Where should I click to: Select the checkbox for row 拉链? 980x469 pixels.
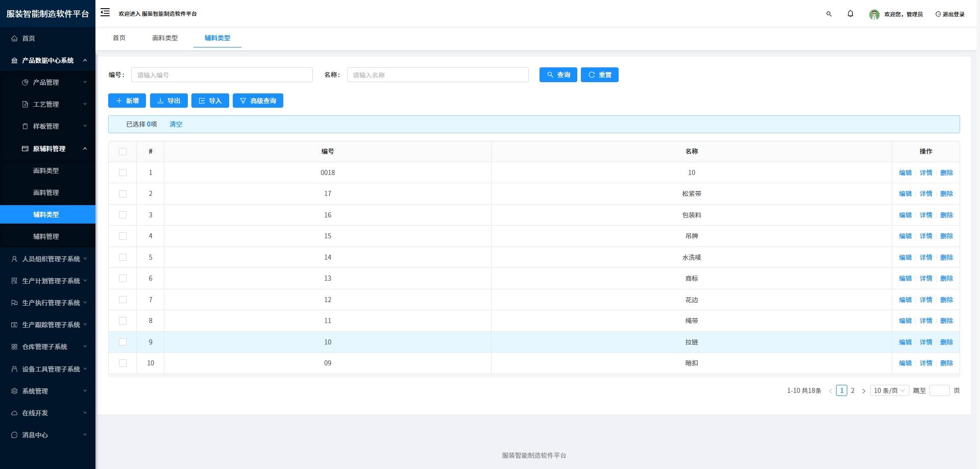click(122, 342)
